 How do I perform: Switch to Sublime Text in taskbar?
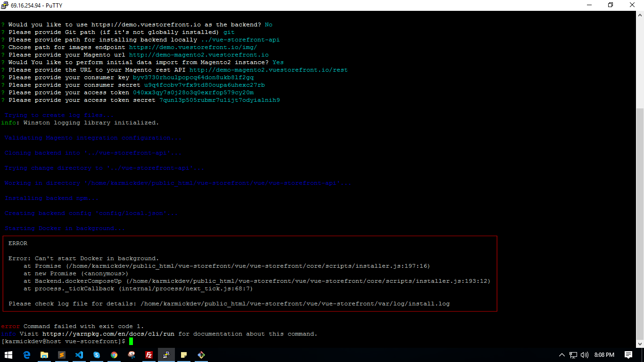click(62, 354)
